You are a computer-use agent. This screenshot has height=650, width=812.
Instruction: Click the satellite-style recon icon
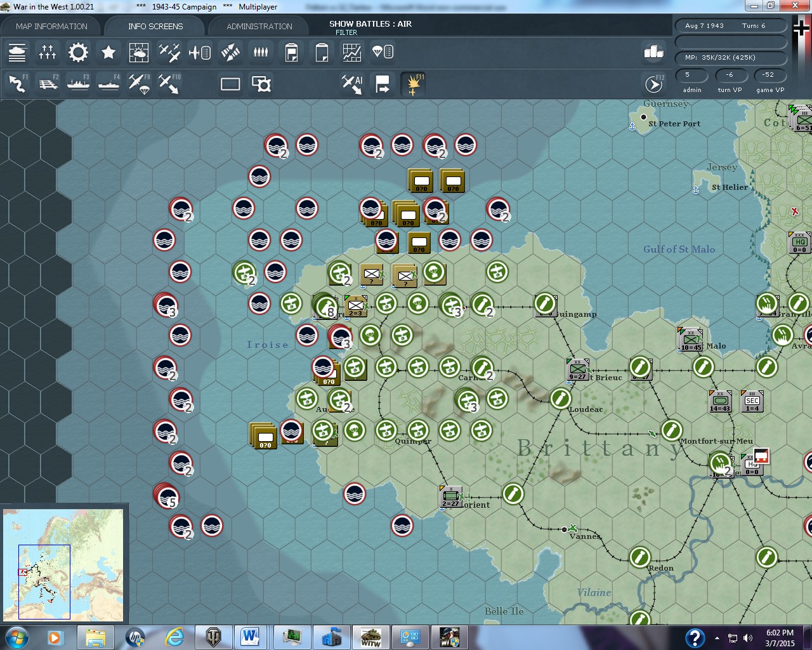tap(230, 52)
